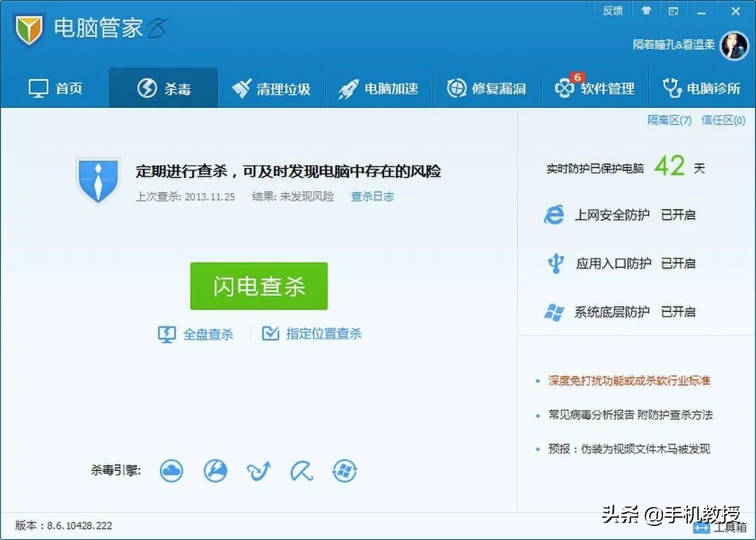This screenshot has height=540, width=756.
Task: Click the 清理垃圾 broom icon
Action: tap(241, 88)
